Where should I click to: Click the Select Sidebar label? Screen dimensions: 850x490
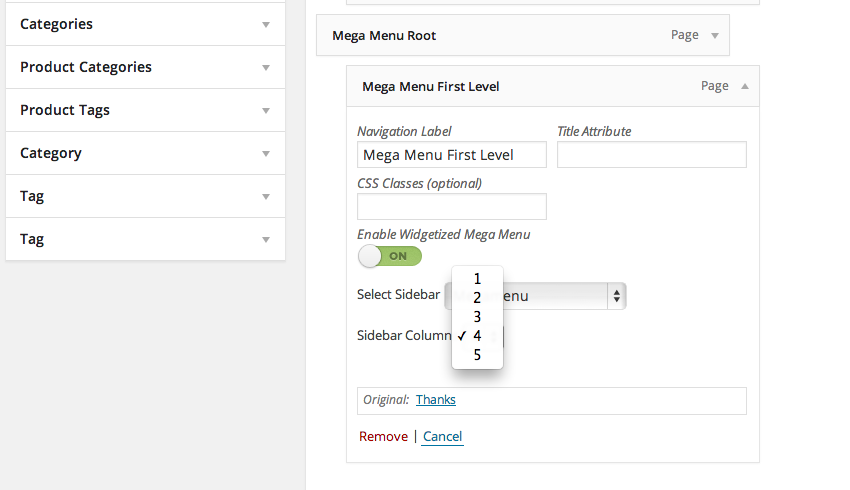pos(398,294)
